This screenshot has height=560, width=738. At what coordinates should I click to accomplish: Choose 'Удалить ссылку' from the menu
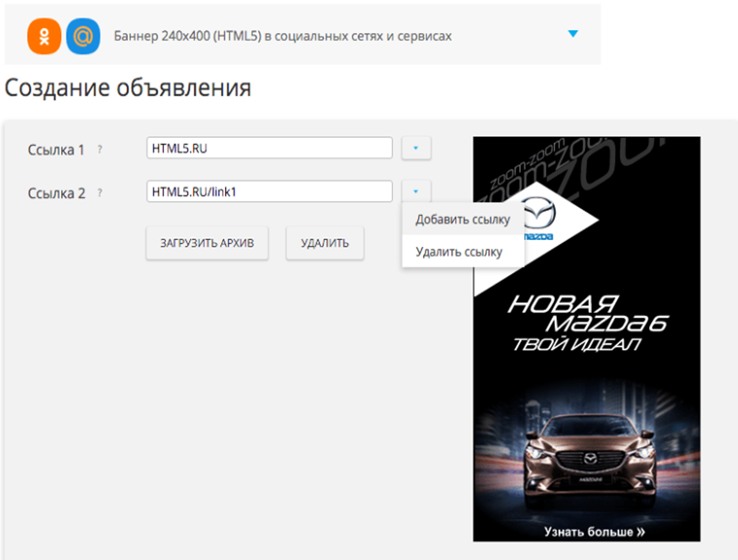tap(459, 252)
